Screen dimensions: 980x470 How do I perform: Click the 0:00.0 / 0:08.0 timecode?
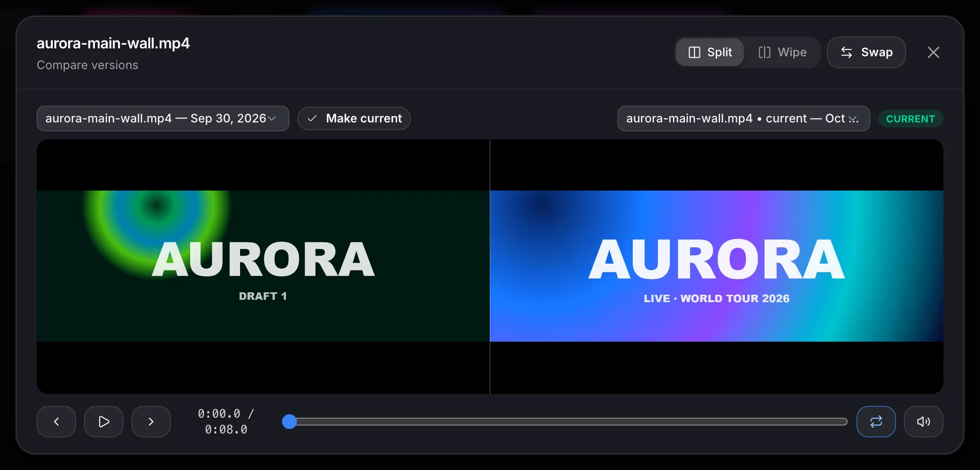[x=226, y=422]
